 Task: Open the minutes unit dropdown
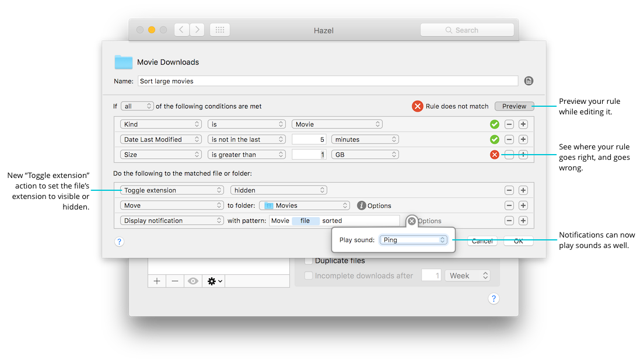click(x=365, y=139)
